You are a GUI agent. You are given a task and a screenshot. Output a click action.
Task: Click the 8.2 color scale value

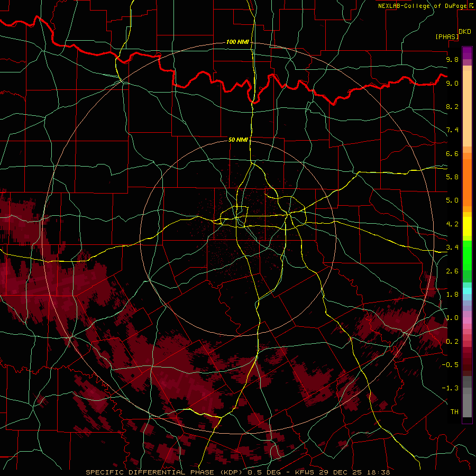[x=452, y=106]
